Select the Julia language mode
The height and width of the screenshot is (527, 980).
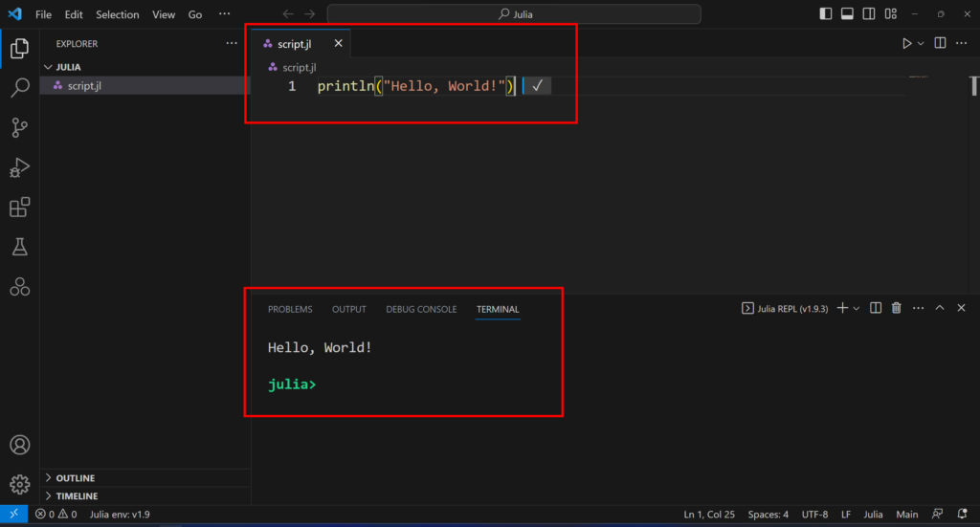pos(873,514)
